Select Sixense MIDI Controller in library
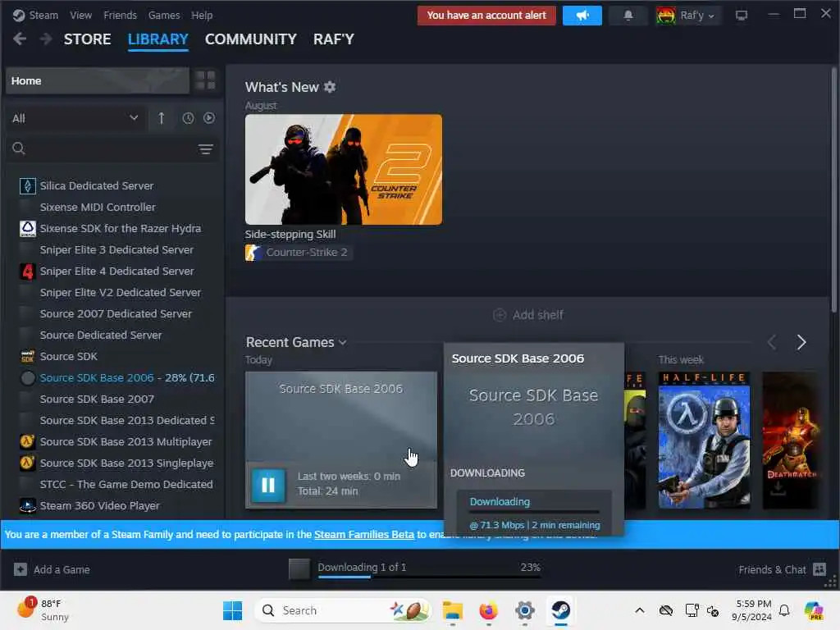The image size is (840, 630). pos(98,208)
